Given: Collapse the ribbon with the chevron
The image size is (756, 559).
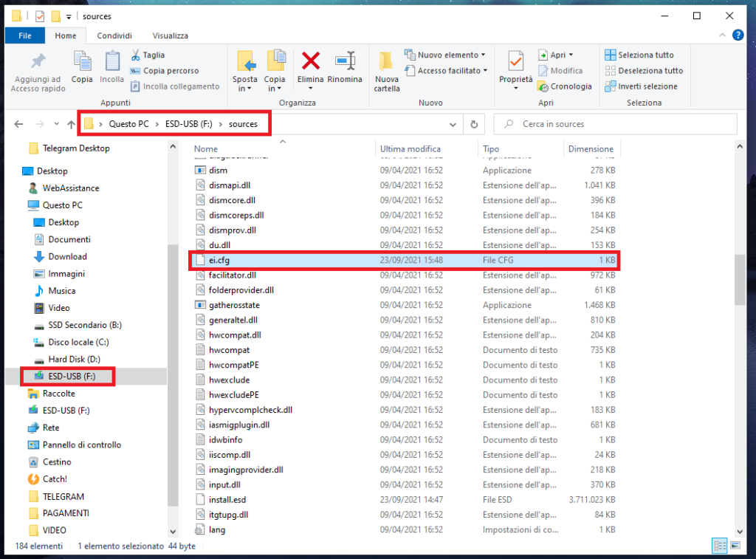Looking at the screenshot, I should (x=722, y=35).
